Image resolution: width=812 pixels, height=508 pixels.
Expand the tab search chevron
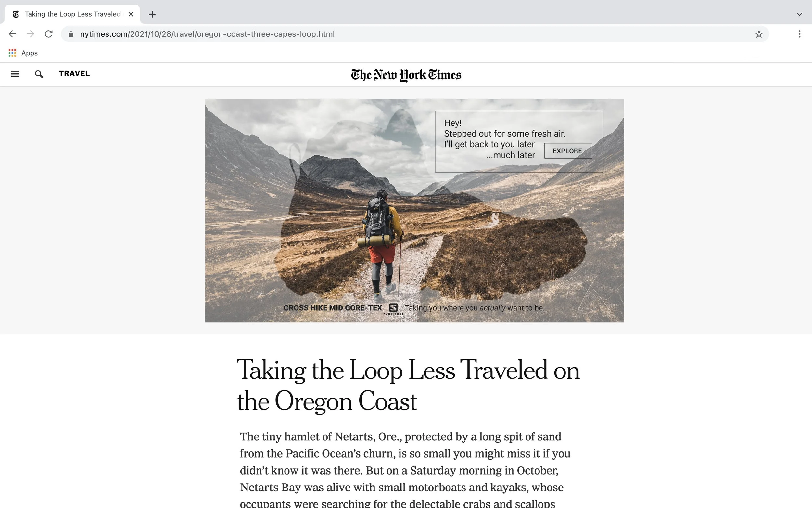point(799,14)
